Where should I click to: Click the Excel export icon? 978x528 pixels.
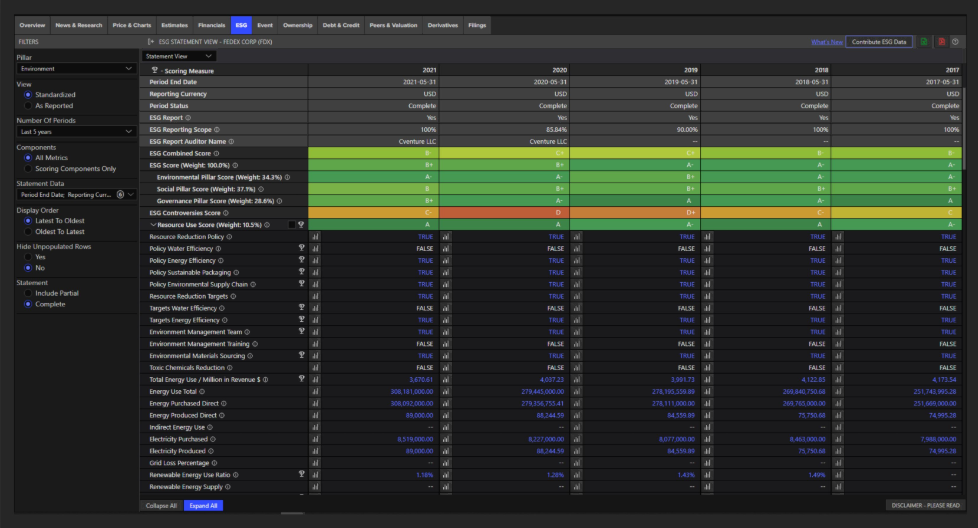(x=924, y=42)
